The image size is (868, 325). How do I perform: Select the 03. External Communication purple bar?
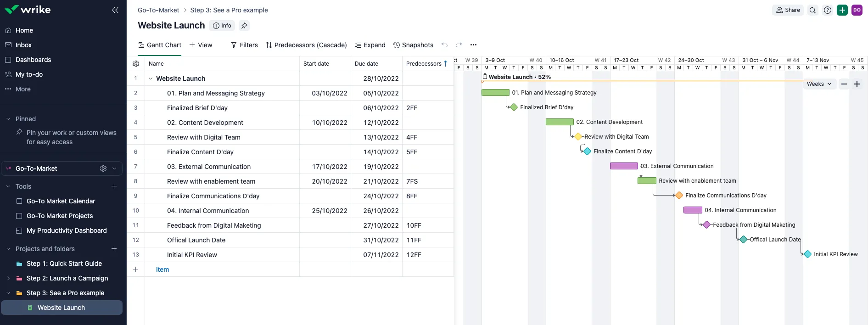pos(624,166)
